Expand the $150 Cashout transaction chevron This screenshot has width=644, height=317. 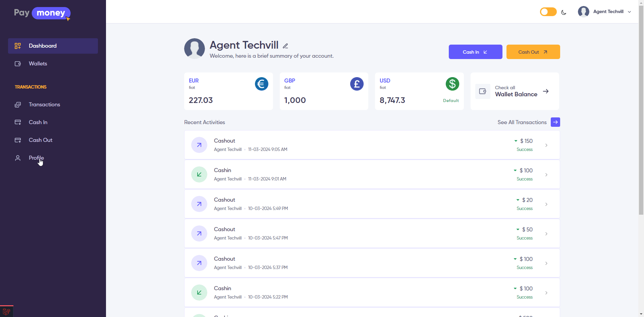coord(546,145)
